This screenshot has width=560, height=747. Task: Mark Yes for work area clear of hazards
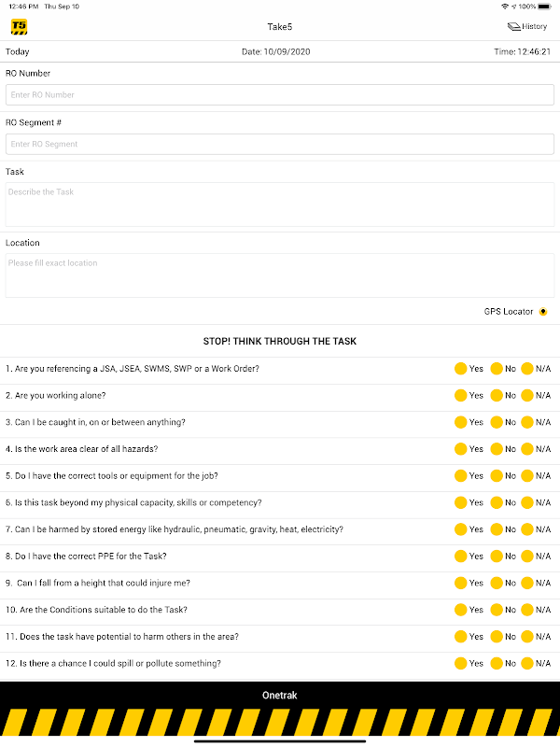tap(460, 449)
